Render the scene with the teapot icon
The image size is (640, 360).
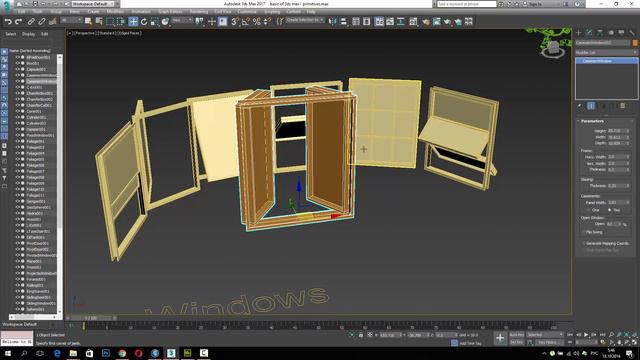point(447,22)
